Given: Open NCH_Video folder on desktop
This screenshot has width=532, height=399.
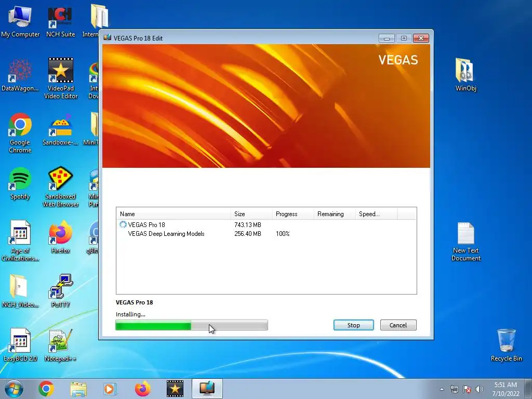Looking at the screenshot, I should (20, 291).
